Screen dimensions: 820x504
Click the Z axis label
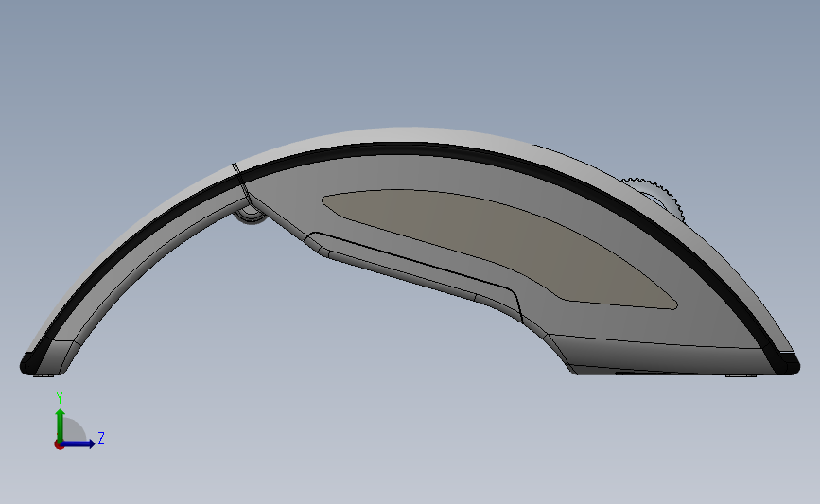(x=101, y=438)
